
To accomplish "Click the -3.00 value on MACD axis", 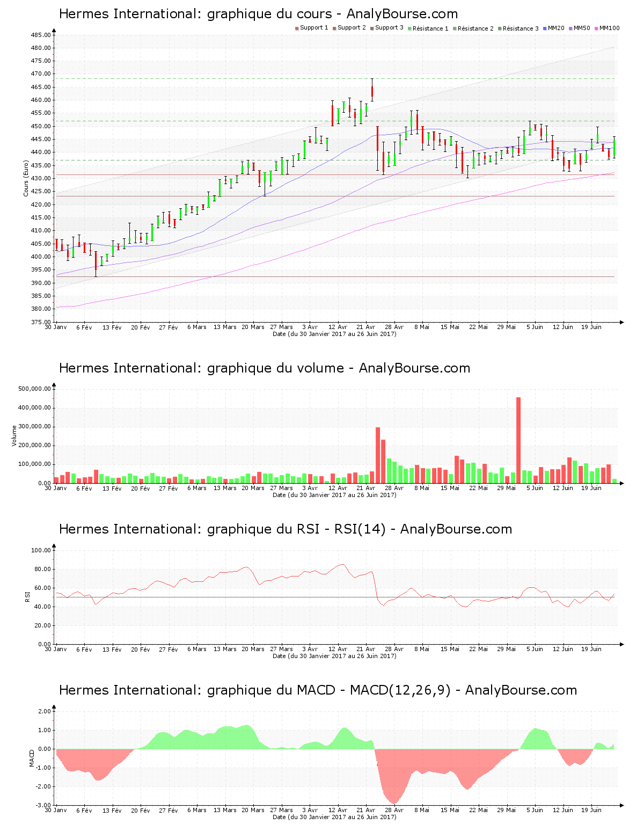I will [44, 805].
